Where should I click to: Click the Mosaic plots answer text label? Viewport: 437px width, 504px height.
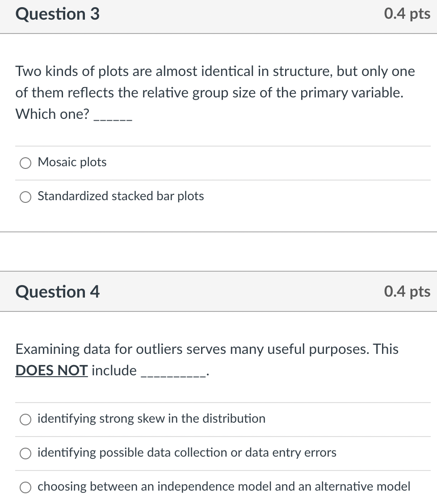point(72,162)
